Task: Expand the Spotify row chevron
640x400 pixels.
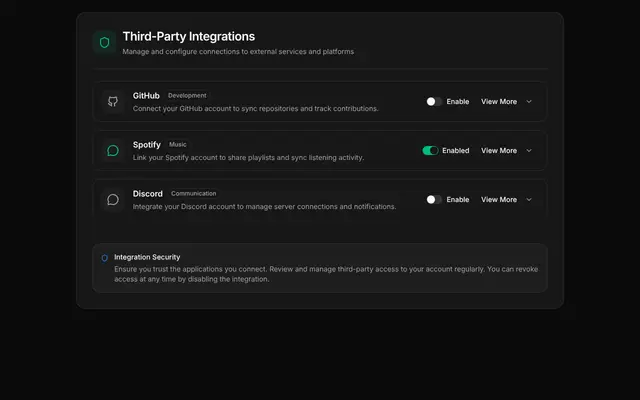Action: coord(529,151)
